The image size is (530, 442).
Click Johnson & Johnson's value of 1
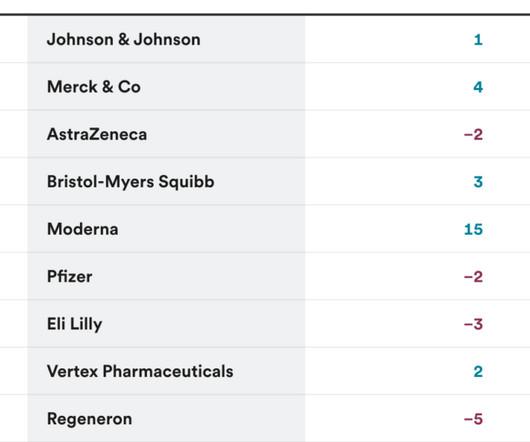(478, 40)
